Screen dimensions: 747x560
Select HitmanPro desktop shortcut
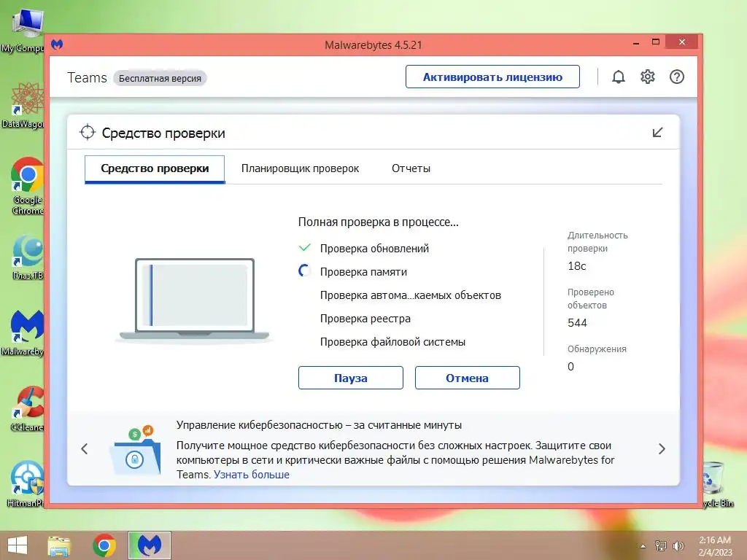(26, 484)
